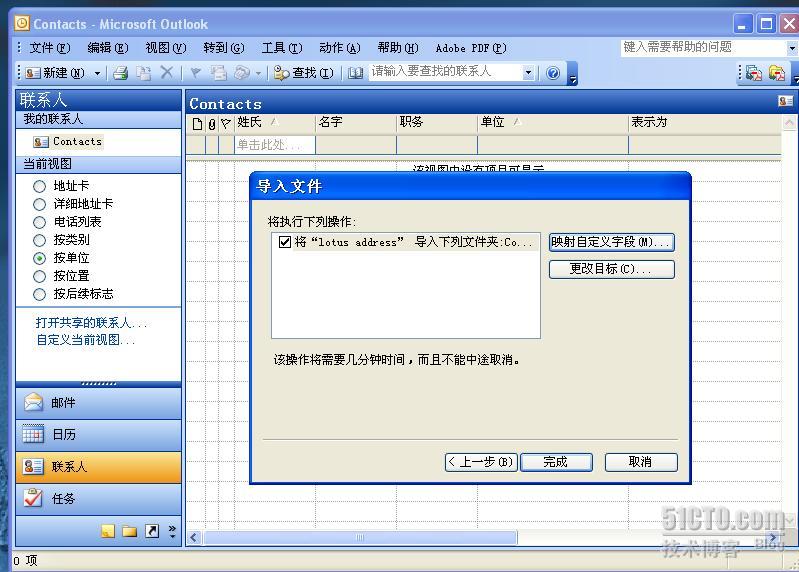
Task: Open the Contacts navigation pane button
Action: coord(98,467)
